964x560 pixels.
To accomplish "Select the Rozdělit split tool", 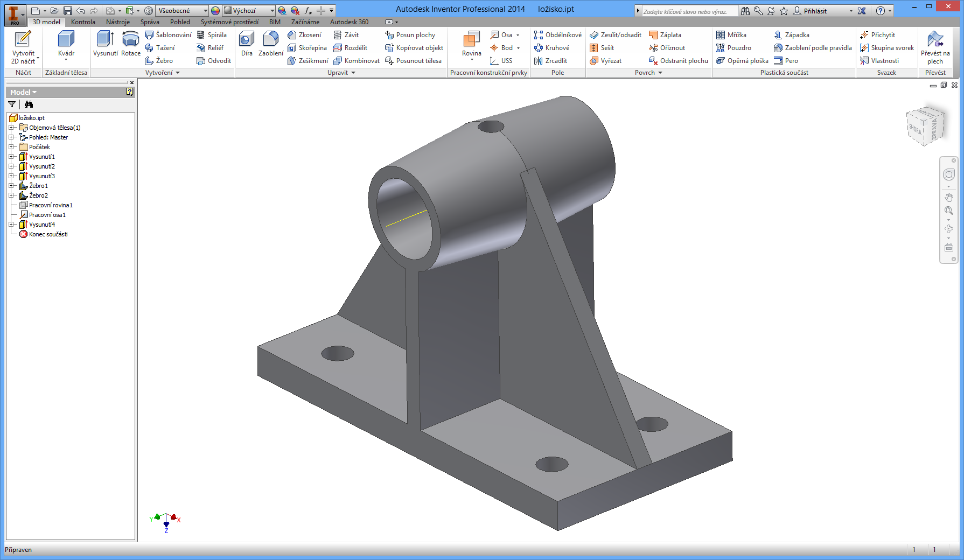I will (x=351, y=48).
